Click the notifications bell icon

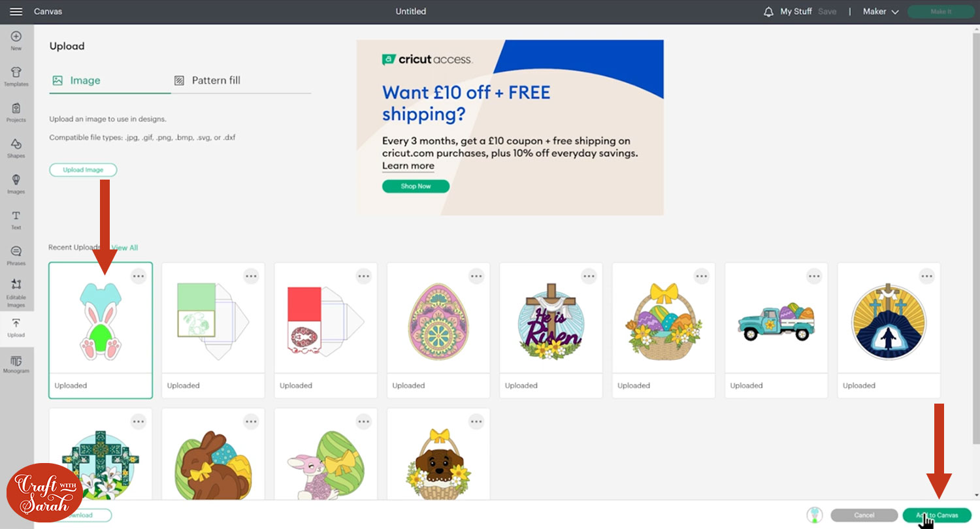click(x=768, y=12)
